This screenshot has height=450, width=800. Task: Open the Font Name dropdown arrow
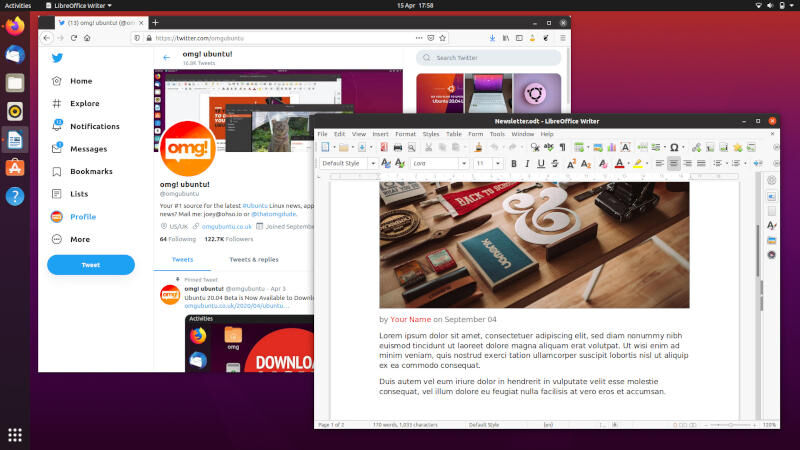point(464,163)
